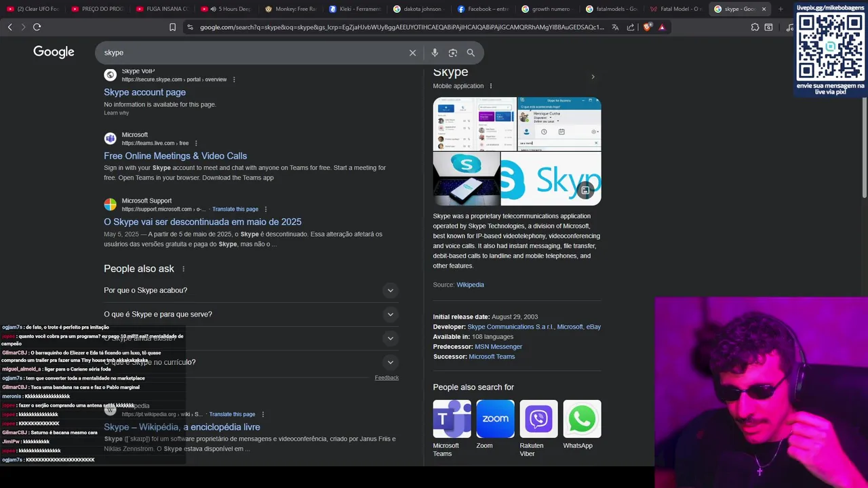
Task: Open the extensions puzzle icon
Action: pos(755,27)
